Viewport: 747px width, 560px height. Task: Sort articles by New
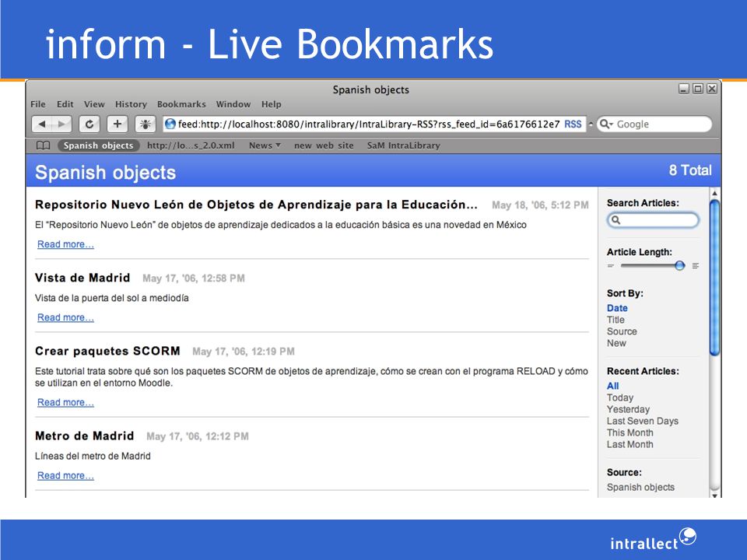(616, 343)
